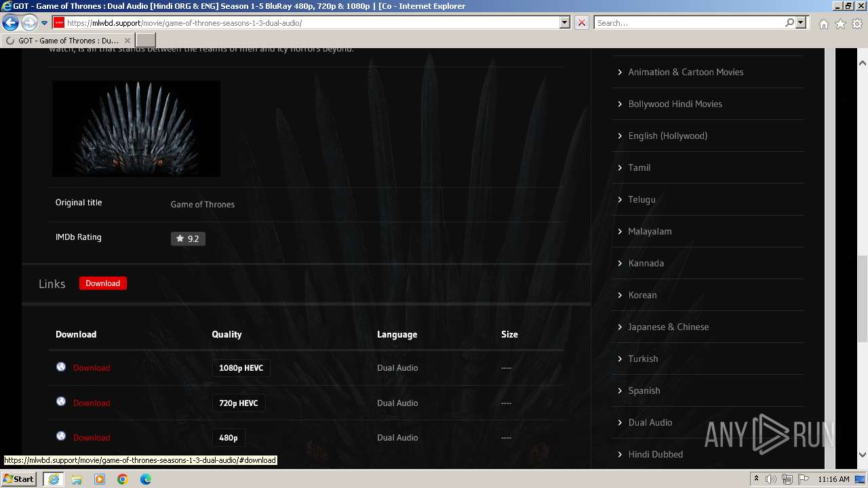
Task: Click the Iron Throne poster thumbnail
Action: click(x=136, y=129)
